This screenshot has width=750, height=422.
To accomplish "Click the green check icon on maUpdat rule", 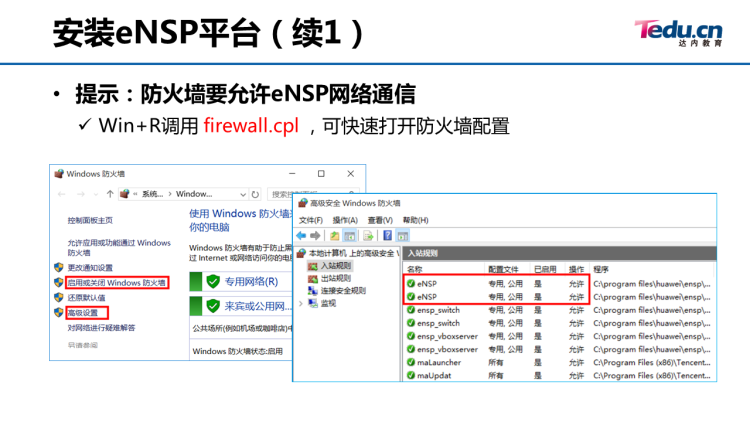I will [411, 376].
